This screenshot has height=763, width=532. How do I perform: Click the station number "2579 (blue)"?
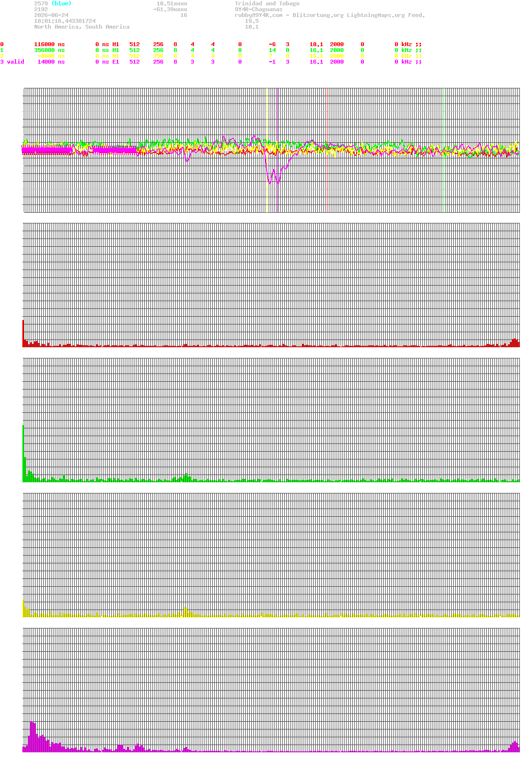pos(52,3)
